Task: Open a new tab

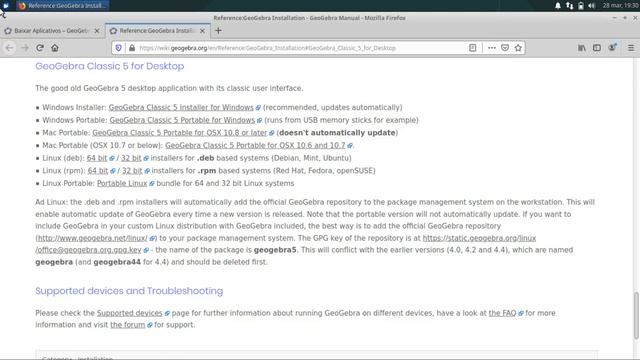Action: pyautogui.click(x=218, y=31)
